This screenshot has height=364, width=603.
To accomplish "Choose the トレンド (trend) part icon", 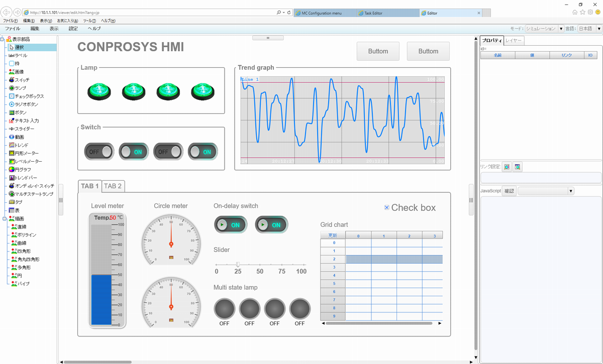I will tap(12, 145).
